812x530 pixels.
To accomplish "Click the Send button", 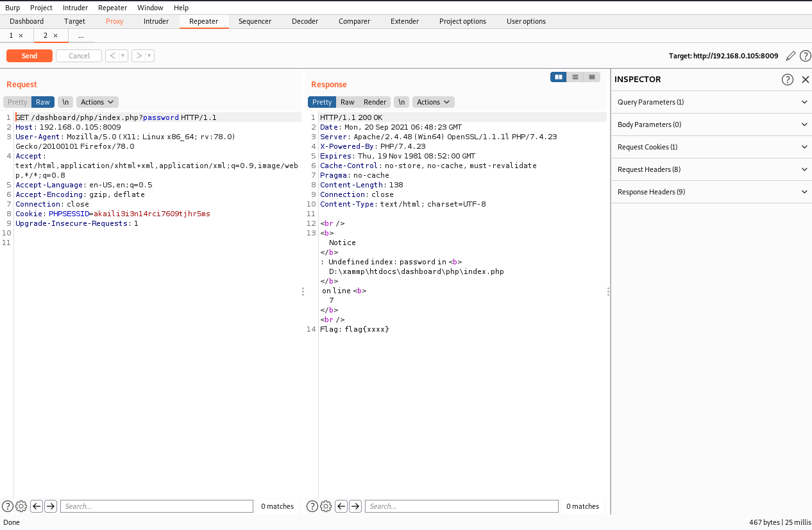I will pos(30,56).
